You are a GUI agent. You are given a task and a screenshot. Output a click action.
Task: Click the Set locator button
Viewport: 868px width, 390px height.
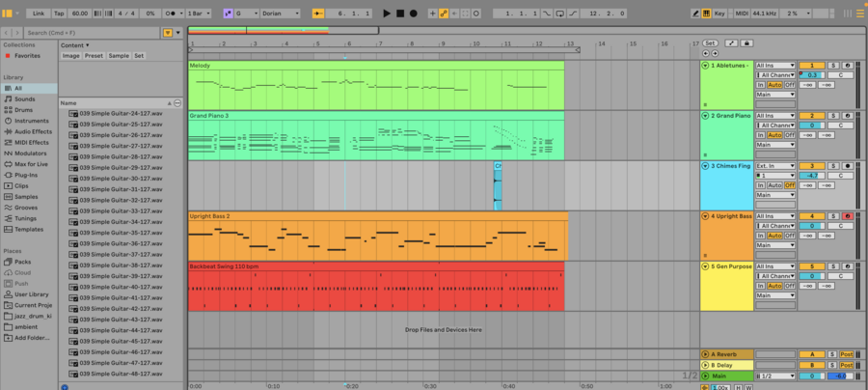click(710, 43)
